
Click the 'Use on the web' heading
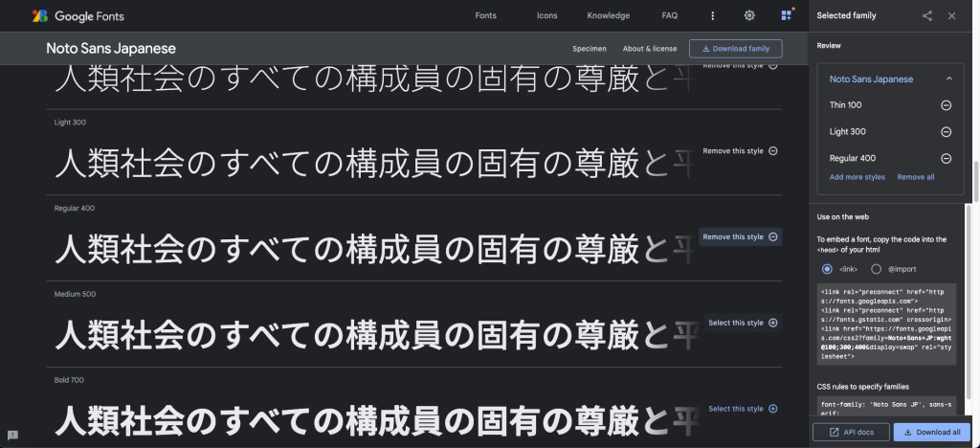[842, 216]
